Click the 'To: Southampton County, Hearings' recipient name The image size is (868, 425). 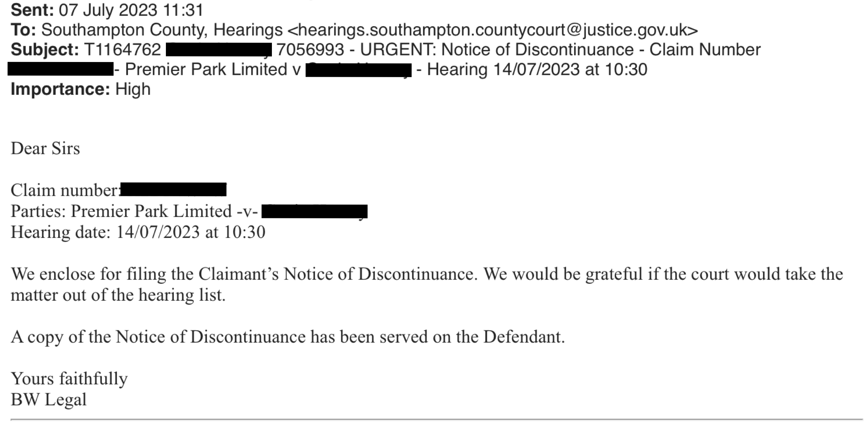click(147, 30)
